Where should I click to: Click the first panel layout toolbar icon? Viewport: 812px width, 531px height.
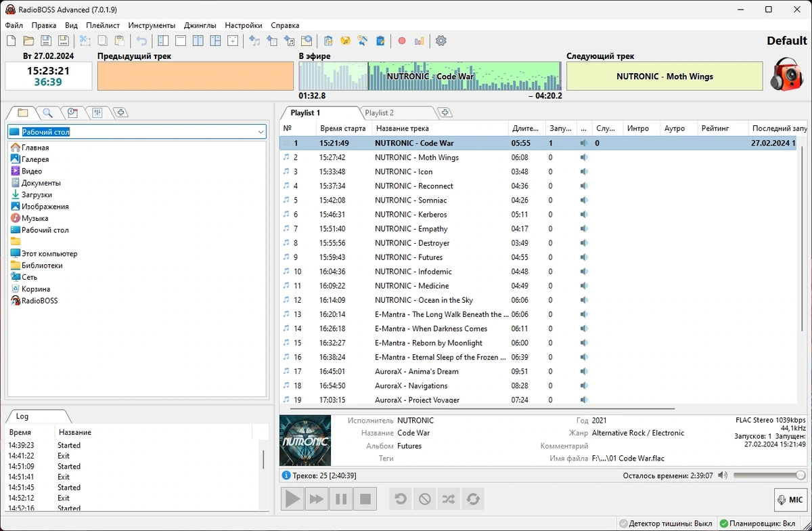tap(163, 41)
